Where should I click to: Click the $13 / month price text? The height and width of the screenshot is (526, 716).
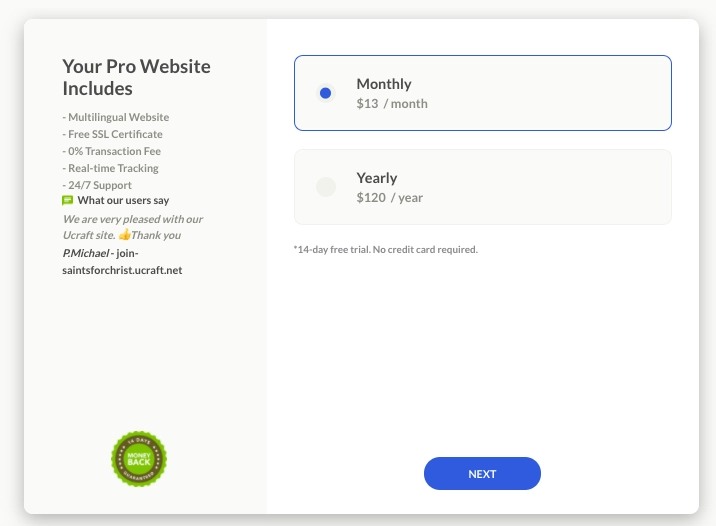point(392,104)
